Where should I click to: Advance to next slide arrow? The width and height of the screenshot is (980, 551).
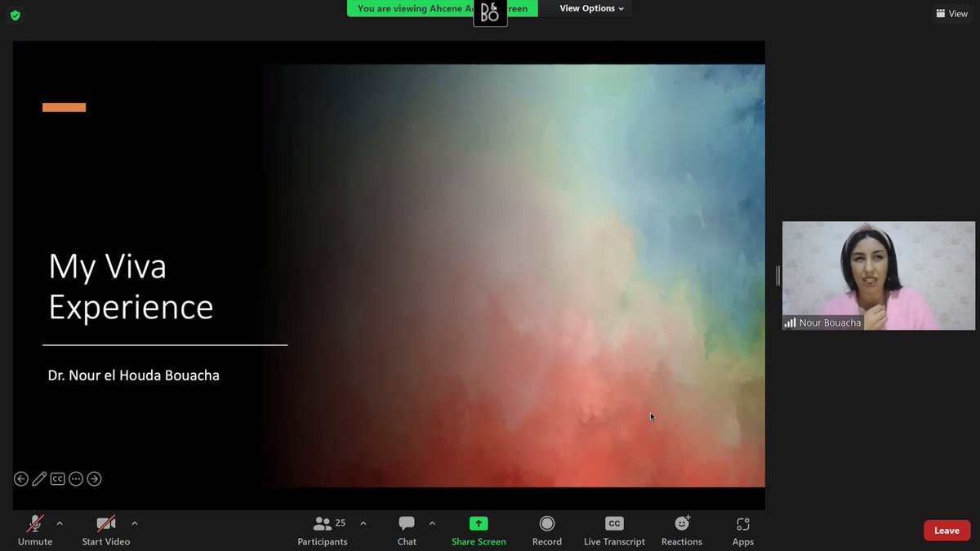(94, 479)
